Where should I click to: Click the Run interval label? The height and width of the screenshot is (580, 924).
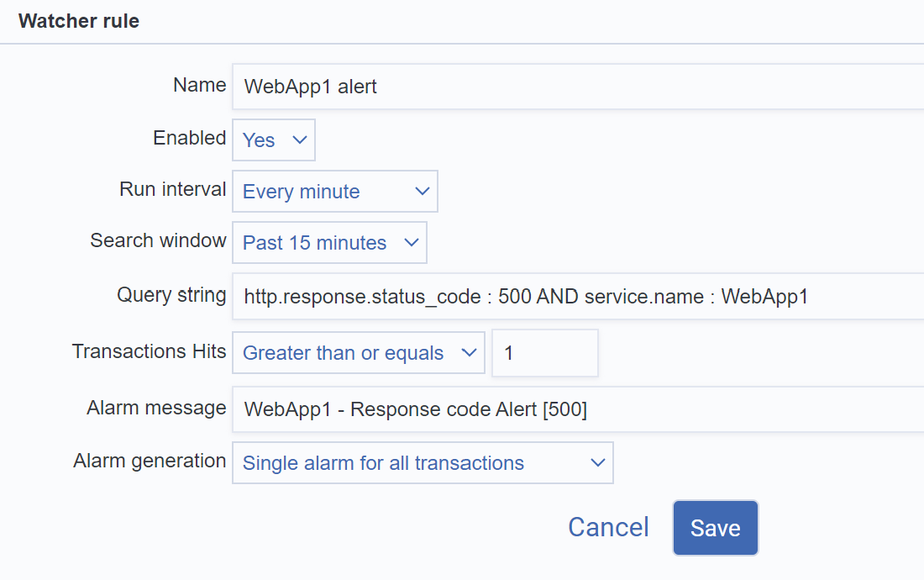point(173,188)
